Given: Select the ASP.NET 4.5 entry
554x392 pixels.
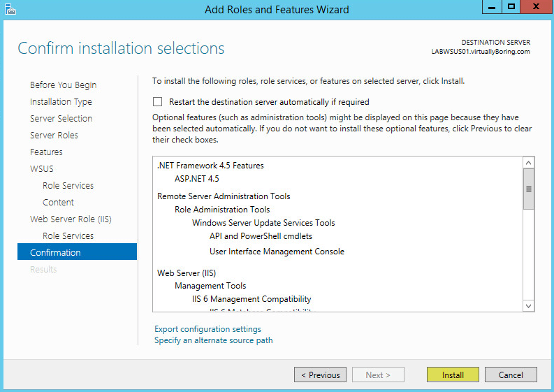Looking at the screenshot, I should pyautogui.click(x=197, y=179).
